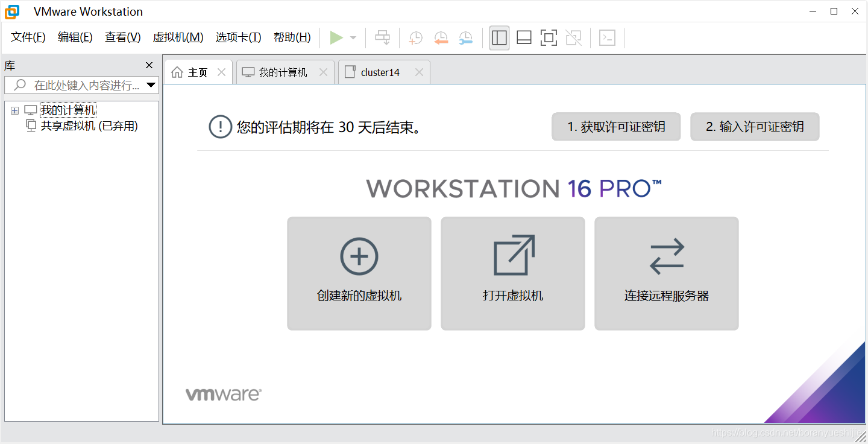
Task: Open the 文件(F) menu
Action: [28, 37]
